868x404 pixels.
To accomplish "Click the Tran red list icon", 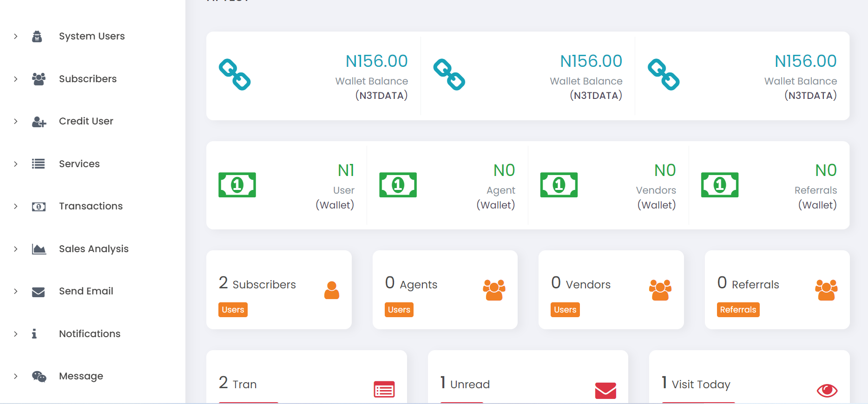I will [384, 389].
